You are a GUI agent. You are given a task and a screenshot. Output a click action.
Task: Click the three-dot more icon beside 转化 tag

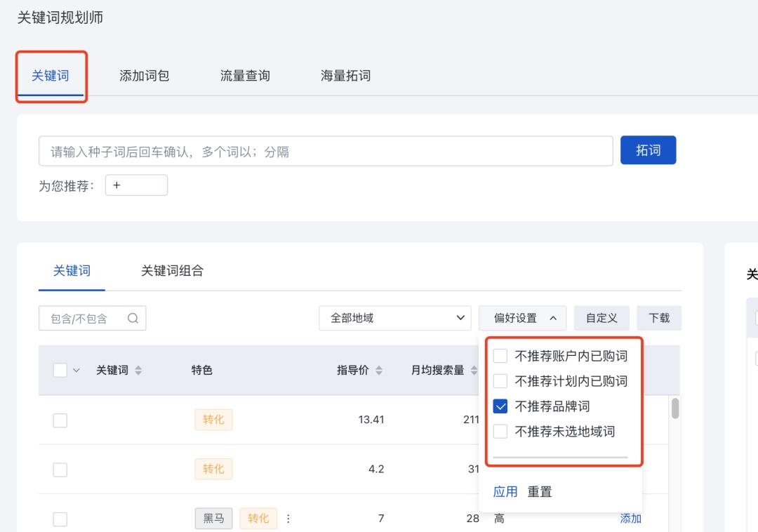pyautogui.click(x=288, y=519)
